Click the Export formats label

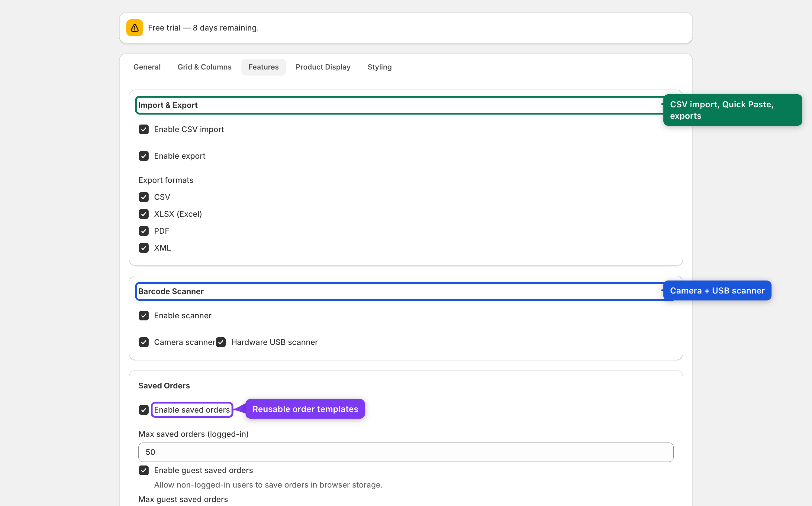[166, 180]
